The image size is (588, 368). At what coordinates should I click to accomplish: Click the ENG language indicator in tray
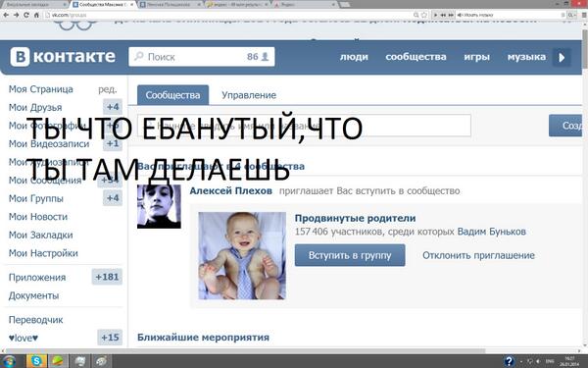tap(549, 361)
